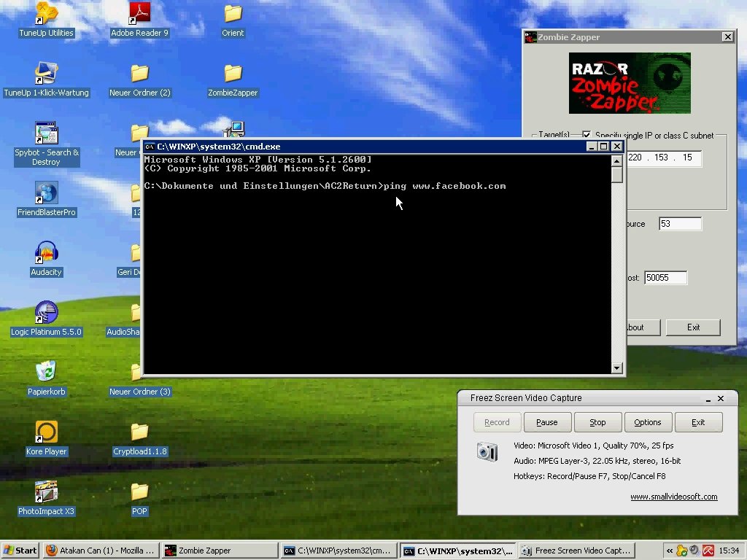
Task: Open the TuneUp Utilities desktop shortcut
Action: [46, 20]
